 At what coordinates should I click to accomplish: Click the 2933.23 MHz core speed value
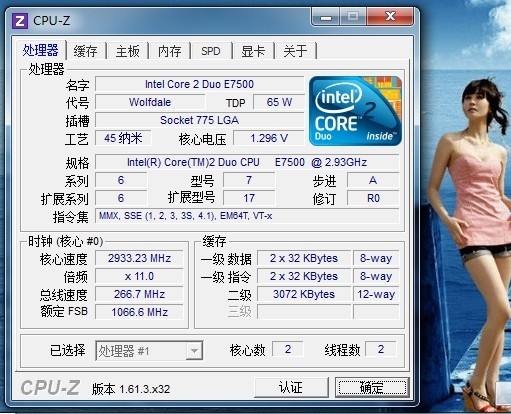[139, 258]
